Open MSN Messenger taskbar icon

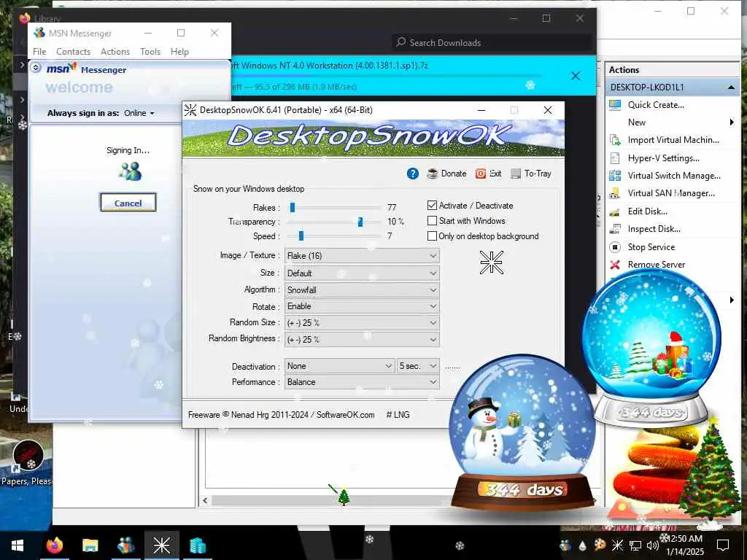pyautogui.click(x=125, y=545)
